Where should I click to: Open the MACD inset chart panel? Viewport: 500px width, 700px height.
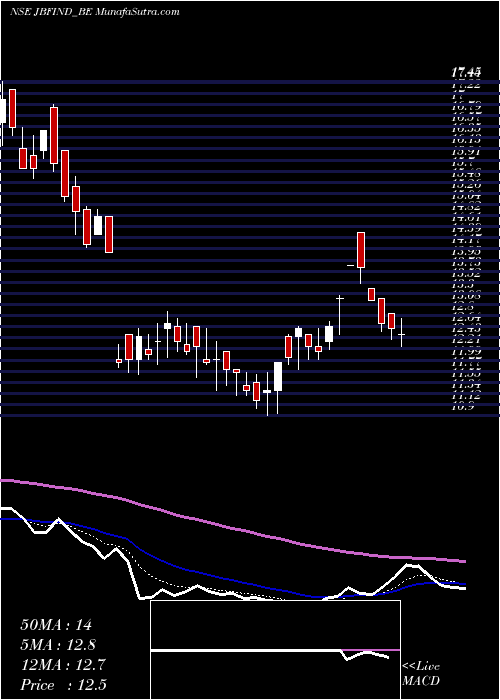tap(276, 650)
